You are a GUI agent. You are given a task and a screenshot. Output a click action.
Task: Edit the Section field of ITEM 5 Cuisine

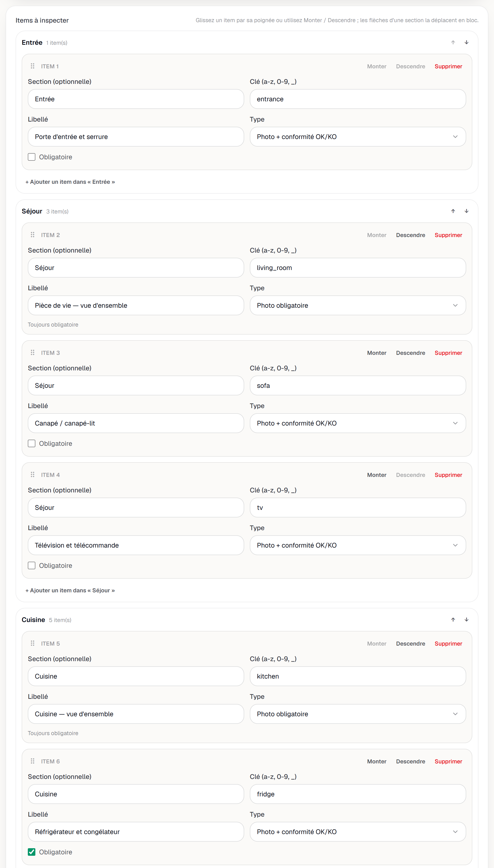coord(136,676)
